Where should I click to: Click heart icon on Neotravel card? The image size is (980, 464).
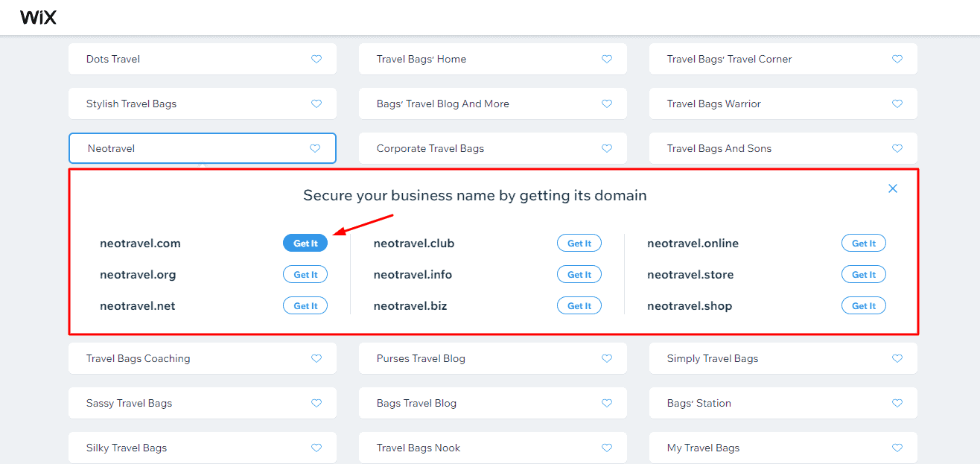point(315,148)
